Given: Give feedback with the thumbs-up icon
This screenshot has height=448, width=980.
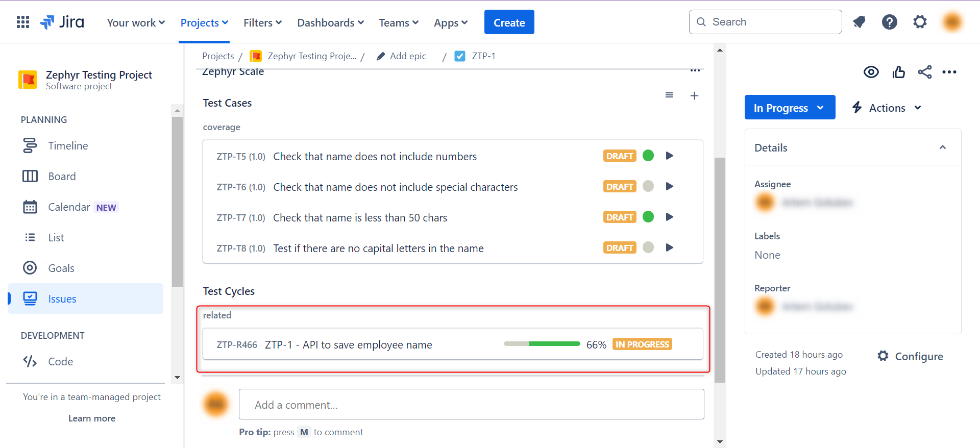Looking at the screenshot, I should point(898,72).
